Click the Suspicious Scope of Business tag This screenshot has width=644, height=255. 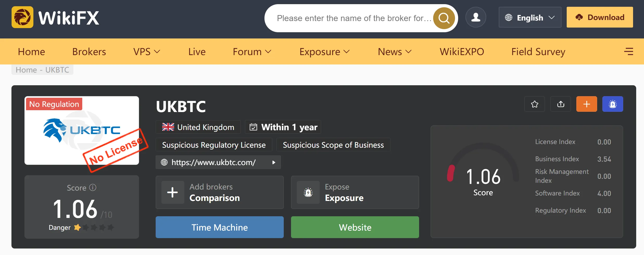333,145
